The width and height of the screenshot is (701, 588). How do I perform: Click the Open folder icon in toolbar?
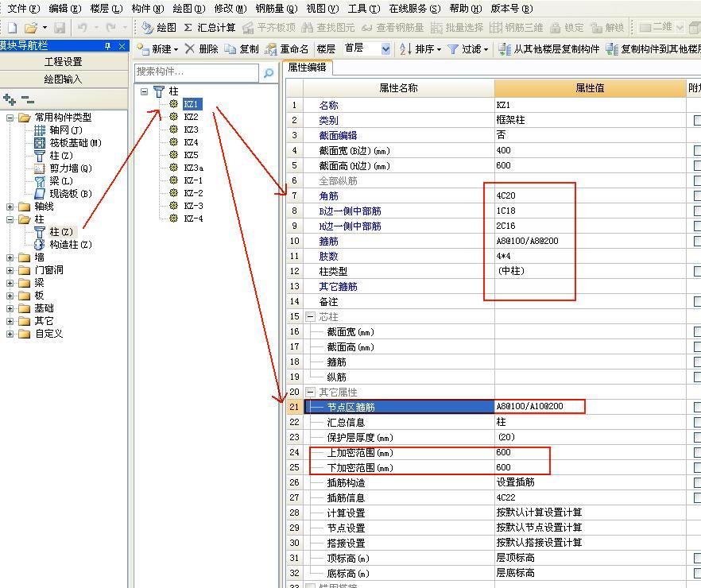point(30,28)
